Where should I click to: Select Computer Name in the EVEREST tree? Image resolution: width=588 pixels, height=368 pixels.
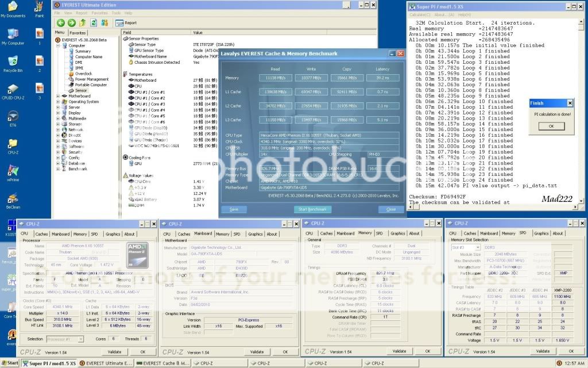[x=88, y=57]
